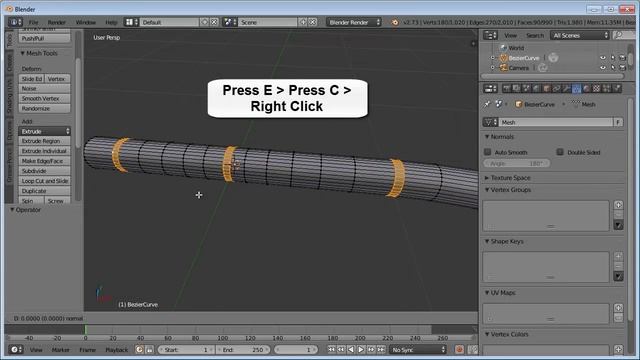The image size is (640, 360).
Task: Open the Scene properties tab icon
Action: coord(527,88)
